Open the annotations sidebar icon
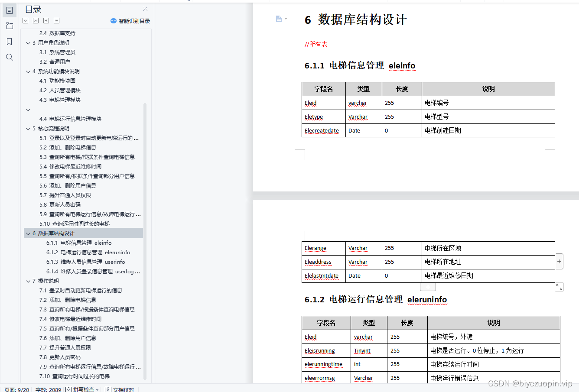This screenshot has height=392, width=579. click(x=9, y=26)
